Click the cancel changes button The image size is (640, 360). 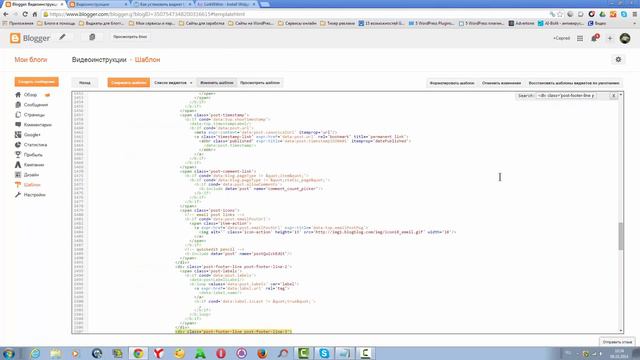(501, 83)
